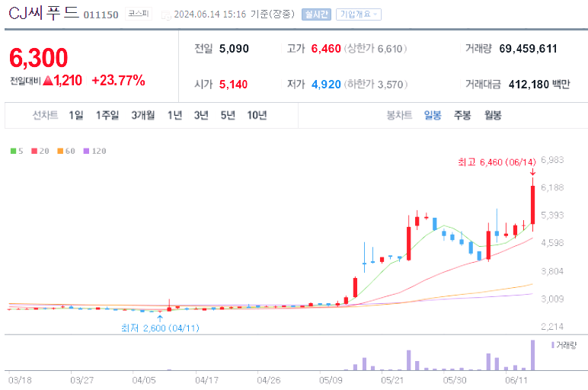588x390 pixels.
Task: Click the upper limit price 6,610
Action: 390,49
